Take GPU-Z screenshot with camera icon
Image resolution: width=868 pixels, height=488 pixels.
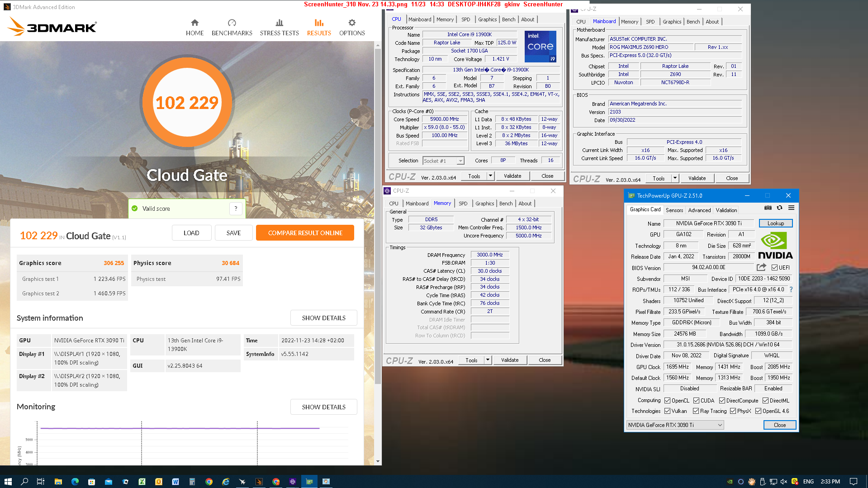click(768, 208)
